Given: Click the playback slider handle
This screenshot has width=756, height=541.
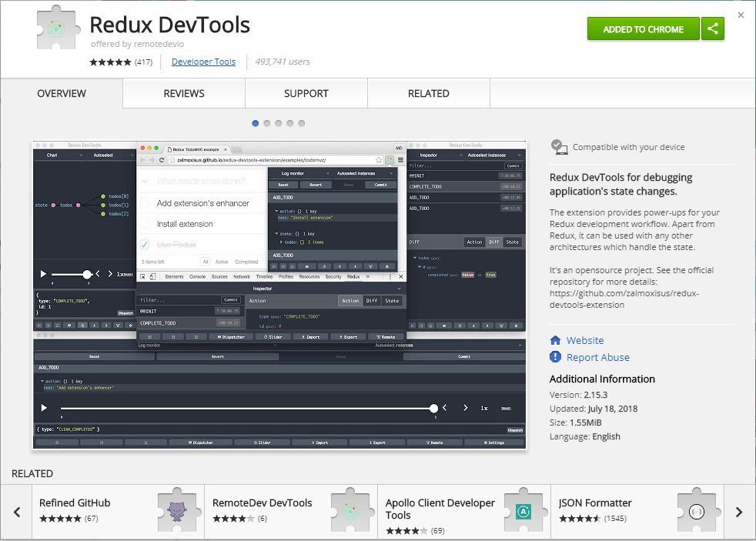Looking at the screenshot, I should coord(433,409).
